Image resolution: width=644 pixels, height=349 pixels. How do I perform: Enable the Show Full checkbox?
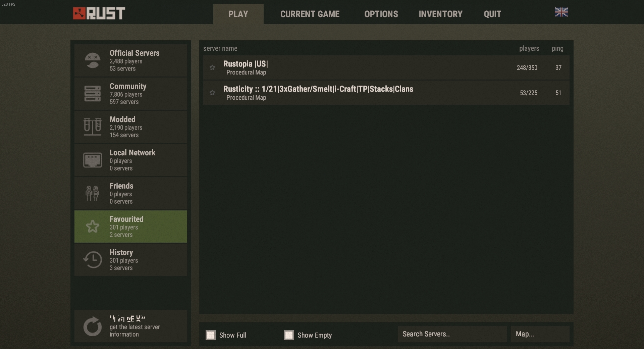tap(211, 335)
